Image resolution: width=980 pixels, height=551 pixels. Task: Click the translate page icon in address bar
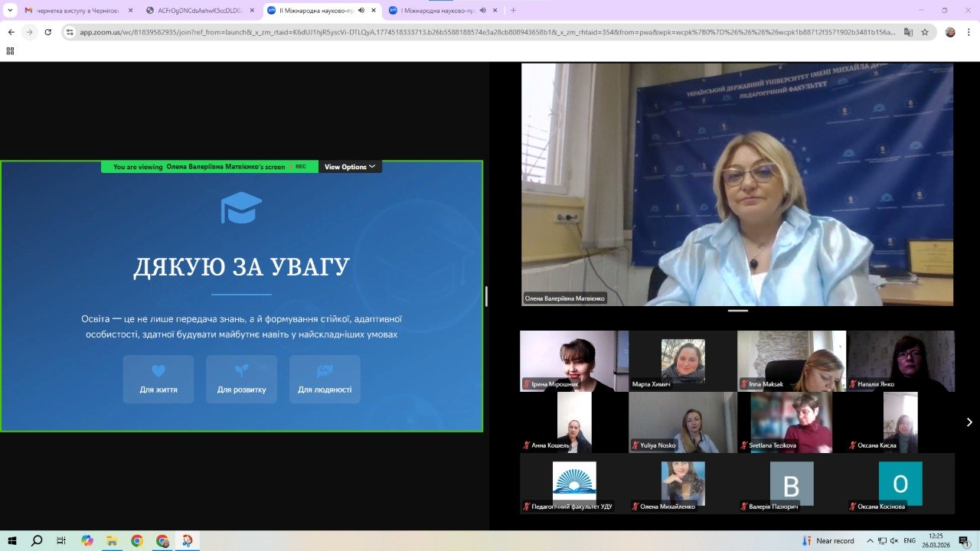coord(908,32)
